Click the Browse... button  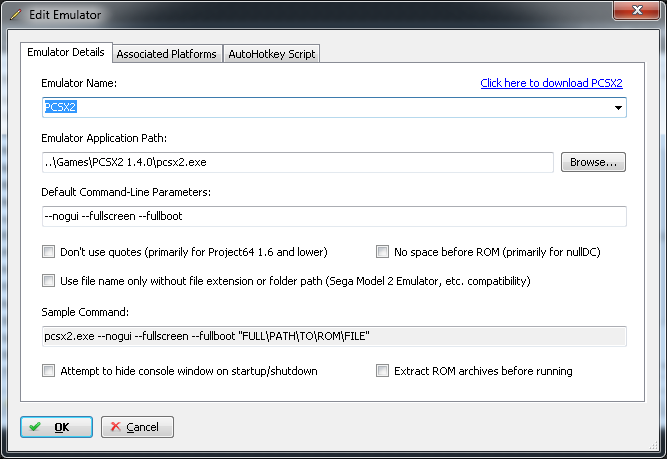tap(593, 162)
